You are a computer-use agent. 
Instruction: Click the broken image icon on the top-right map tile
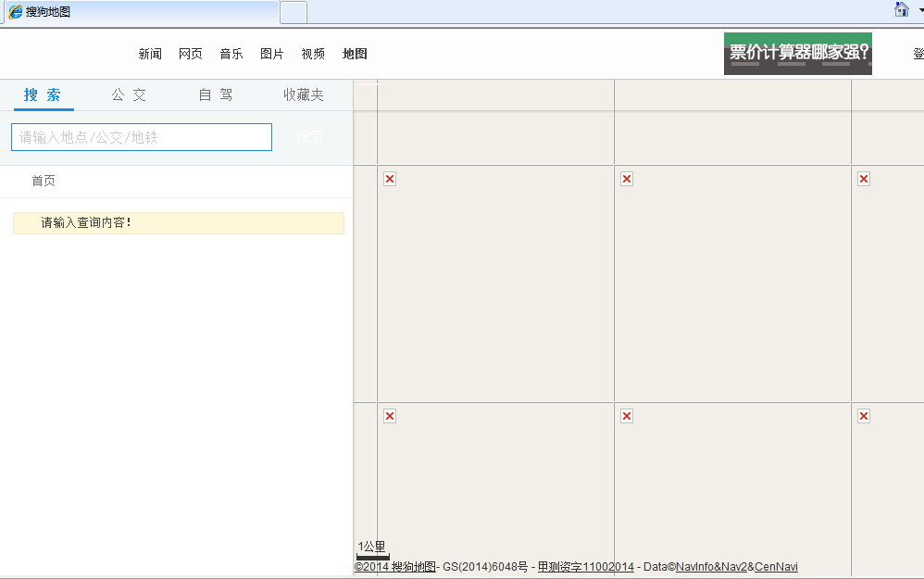pyautogui.click(x=863, y=178)
